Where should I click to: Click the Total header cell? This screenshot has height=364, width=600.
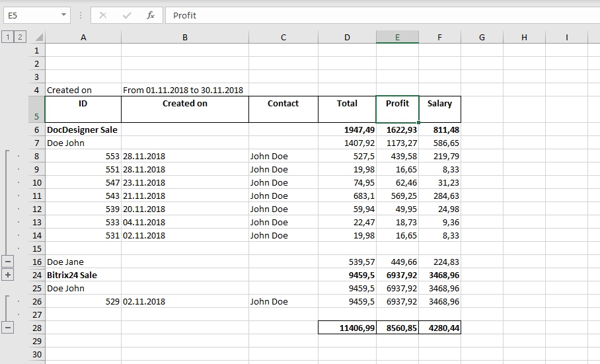coord(347,110)
